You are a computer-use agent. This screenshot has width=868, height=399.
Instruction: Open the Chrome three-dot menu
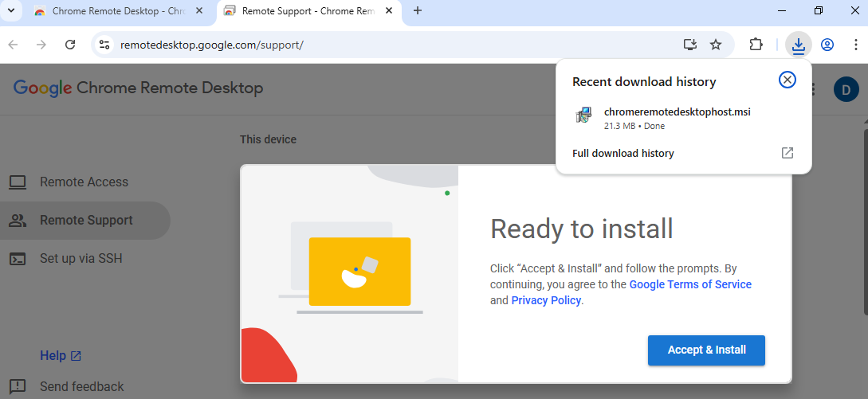856,45
